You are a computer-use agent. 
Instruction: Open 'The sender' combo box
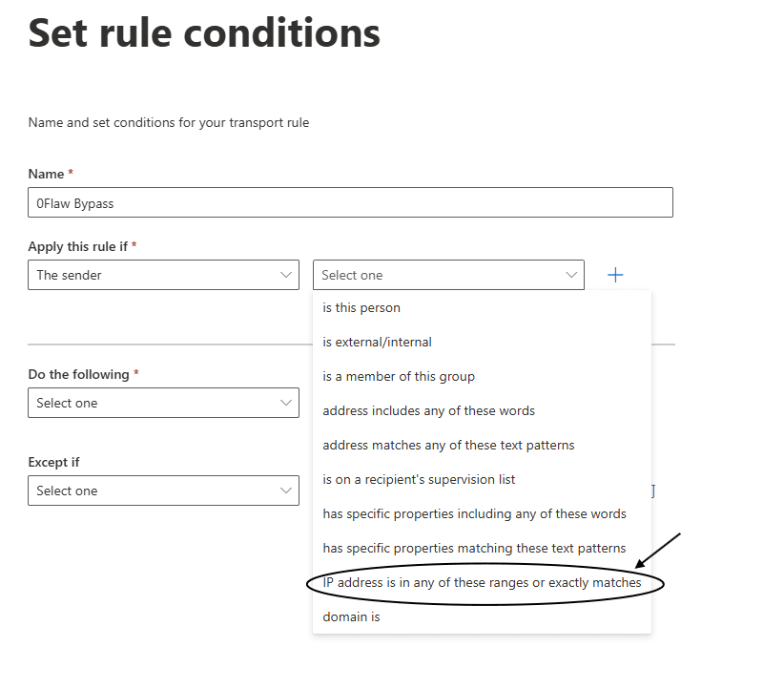click(x=162, y=275)
